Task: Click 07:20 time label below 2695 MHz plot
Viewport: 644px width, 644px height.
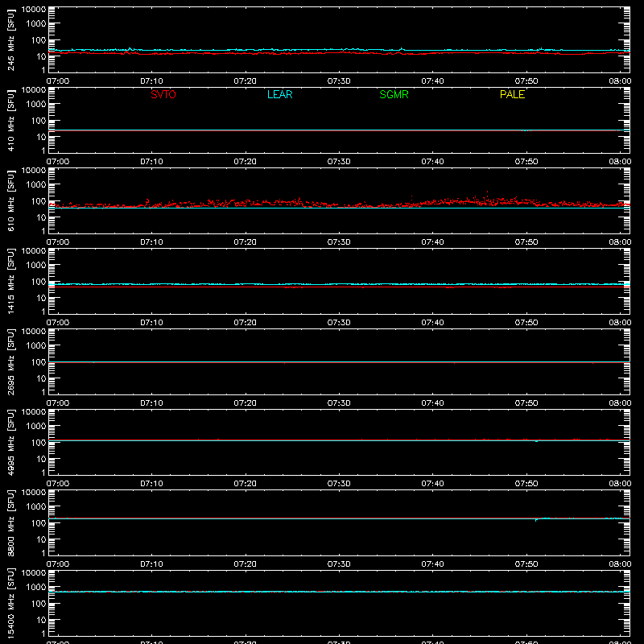Action: pos(246,403)
